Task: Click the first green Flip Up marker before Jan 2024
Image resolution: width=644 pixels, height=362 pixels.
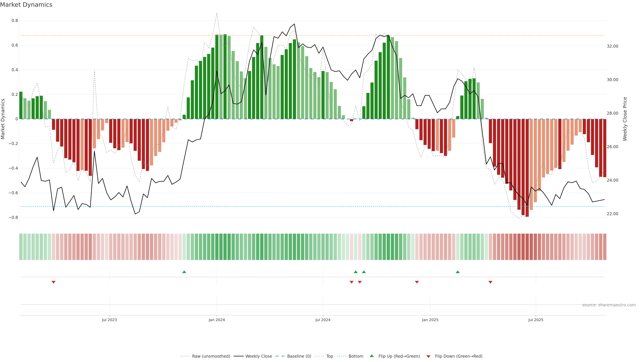Action: pos(184,272)
